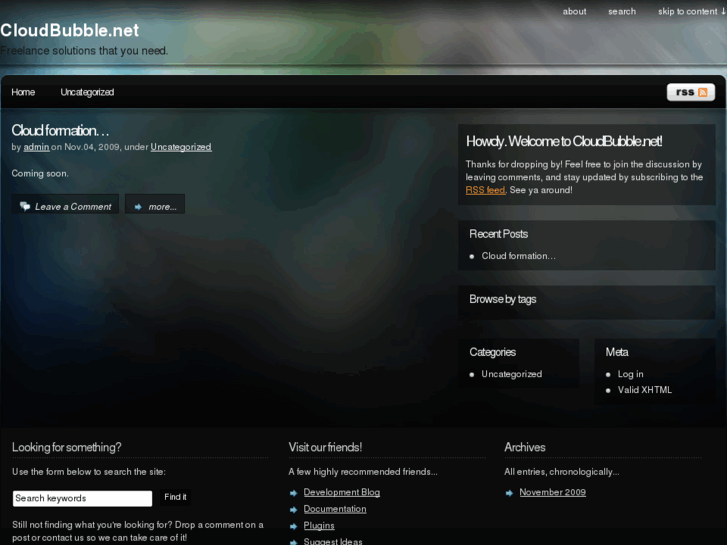Click tagline Freelance solutions that you need.
The image size is (727, 545).
tap(84, 51)
